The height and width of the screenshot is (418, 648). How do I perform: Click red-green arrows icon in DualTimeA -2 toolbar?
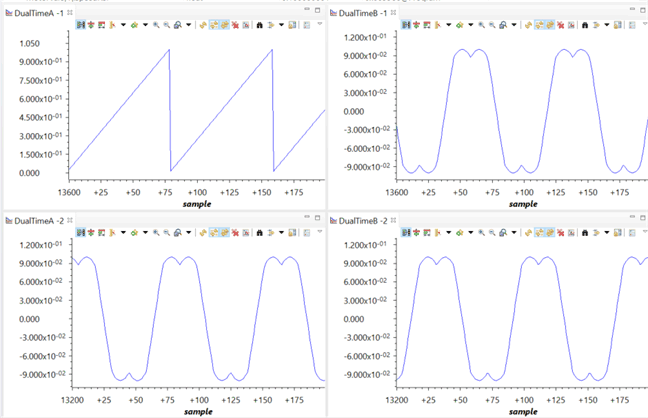(91, 233)
